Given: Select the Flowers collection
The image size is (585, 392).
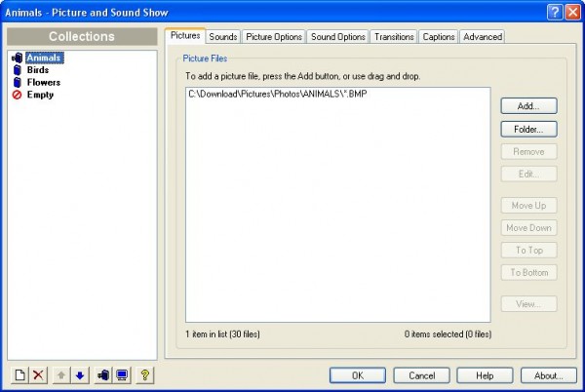Looking at the screenshot, I should click(x=44, y=83).
